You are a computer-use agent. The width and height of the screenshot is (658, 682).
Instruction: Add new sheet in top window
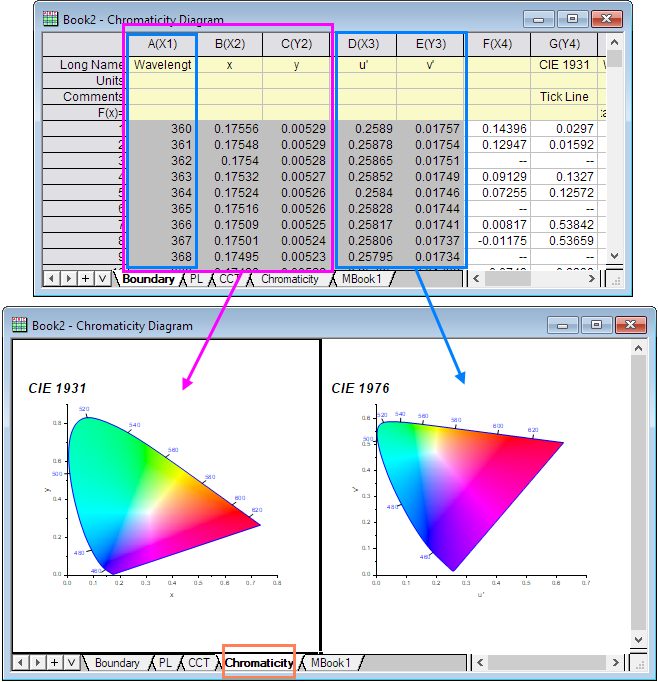[x=86, y=279]
